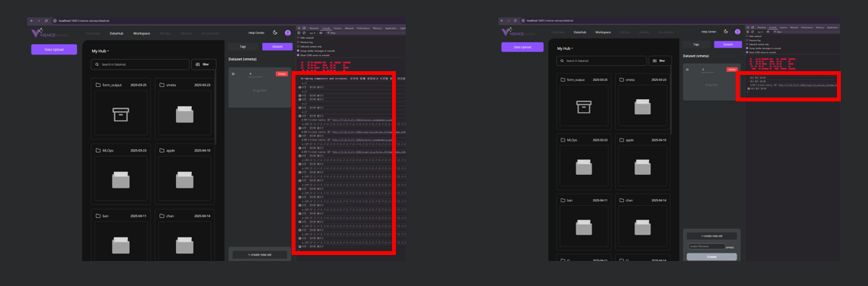Switch to Dataset tab in left screenshot
The height and width of the screenshot is (286, 868).
pos(277,47)
